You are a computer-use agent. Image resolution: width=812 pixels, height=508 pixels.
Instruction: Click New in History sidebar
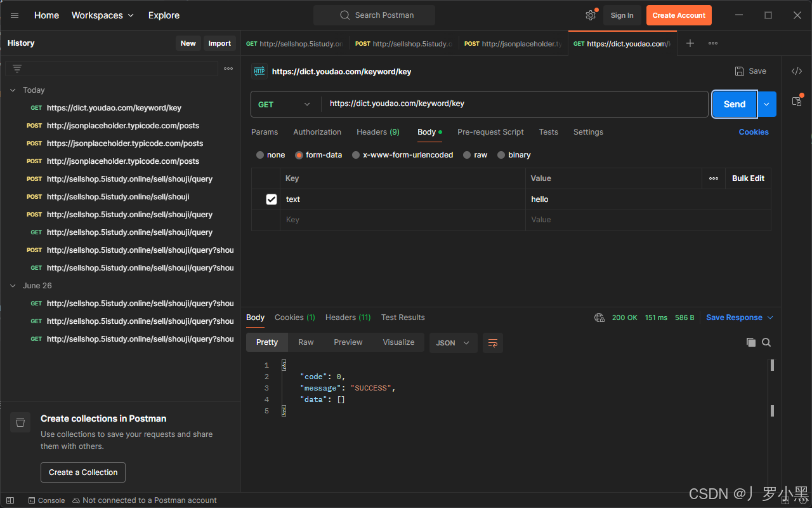(188, 43)
